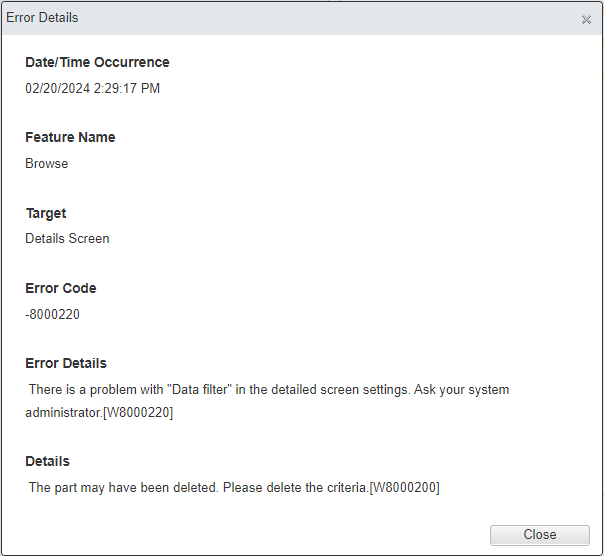Click the administrator.[W8000220] line
The width and height of the screenshot is (604, 556).
[99, 413]
